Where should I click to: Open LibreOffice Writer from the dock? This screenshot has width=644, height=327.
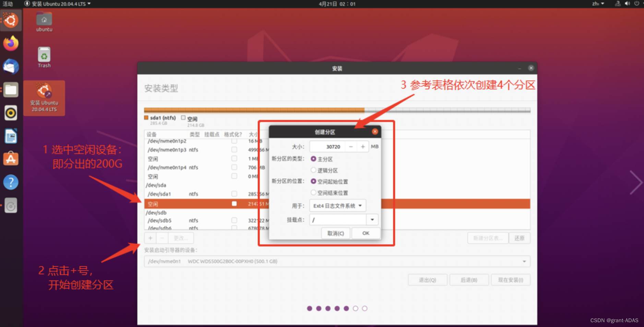(x=11, y=136)
